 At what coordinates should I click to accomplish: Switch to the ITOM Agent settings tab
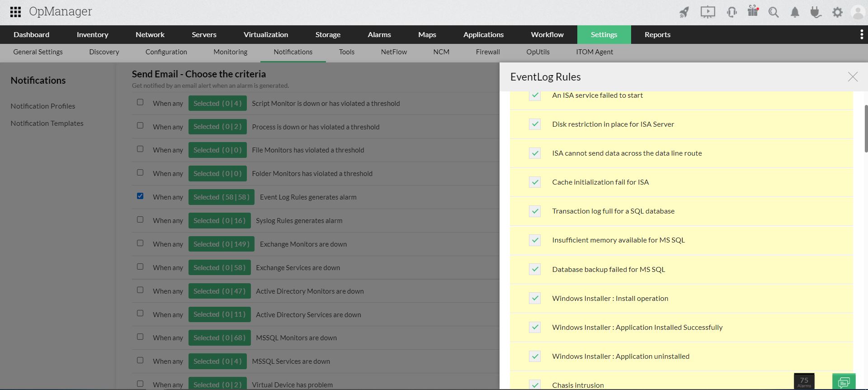point(594,52)
